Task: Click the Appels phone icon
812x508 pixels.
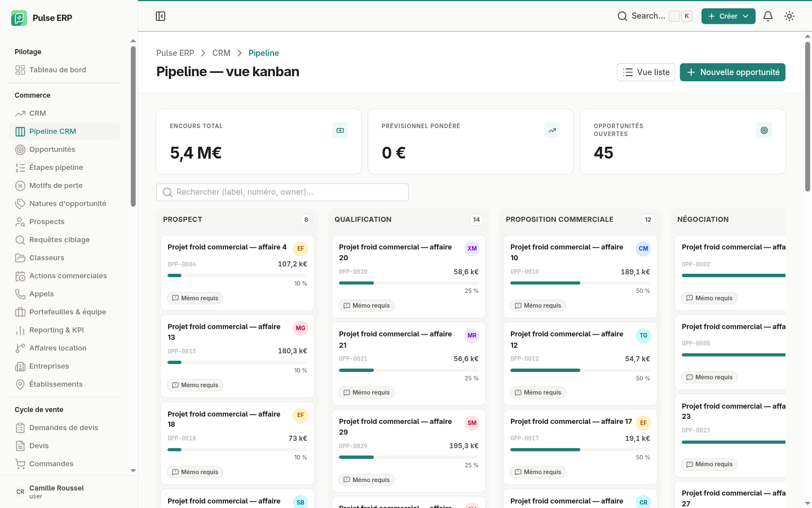Action: tap(20, 294)
